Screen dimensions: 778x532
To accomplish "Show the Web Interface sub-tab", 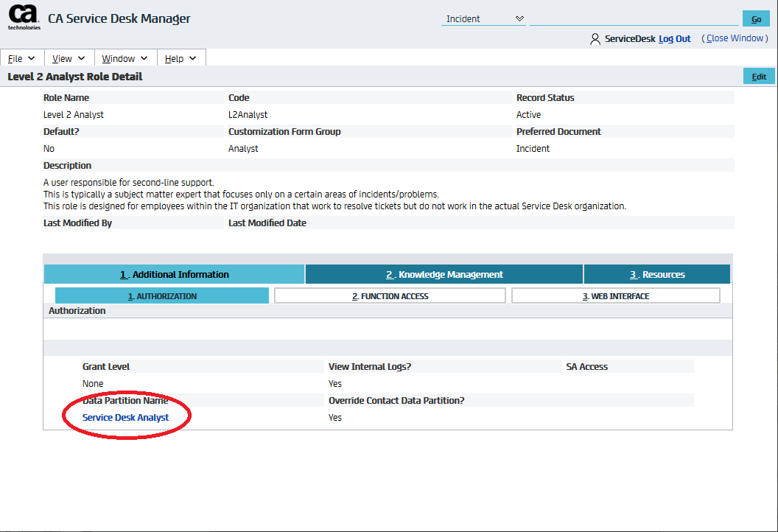I will [x=615, y=296].
